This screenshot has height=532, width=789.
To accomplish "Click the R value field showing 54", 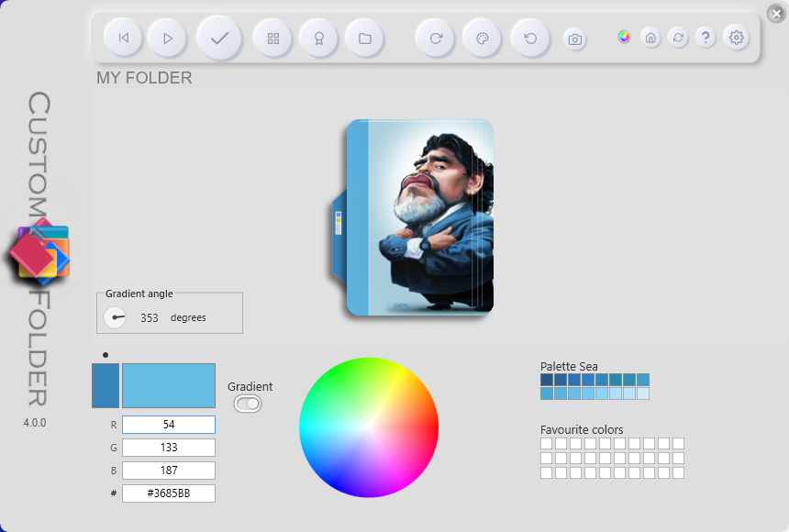I will point(169,425).
